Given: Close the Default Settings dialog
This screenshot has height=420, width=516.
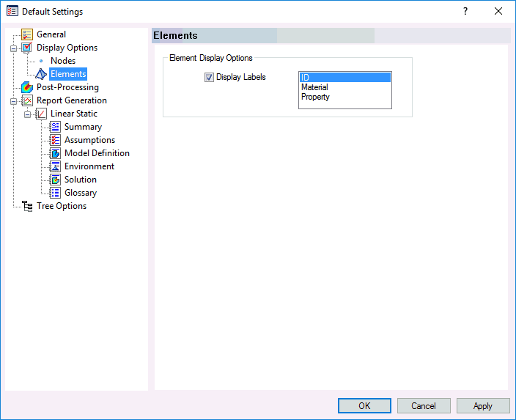Looking at the screenshot, I should click(498, 11).
